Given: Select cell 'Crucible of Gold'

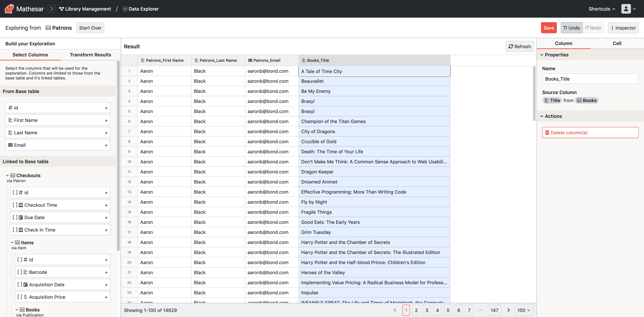Looking at the screenshot, I should 374,142.
